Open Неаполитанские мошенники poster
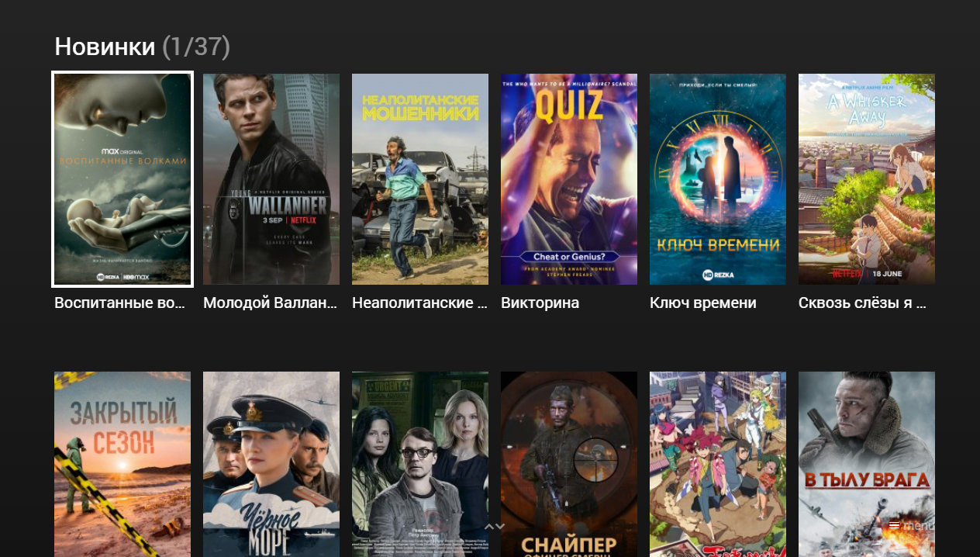 [x=420, y=179]
